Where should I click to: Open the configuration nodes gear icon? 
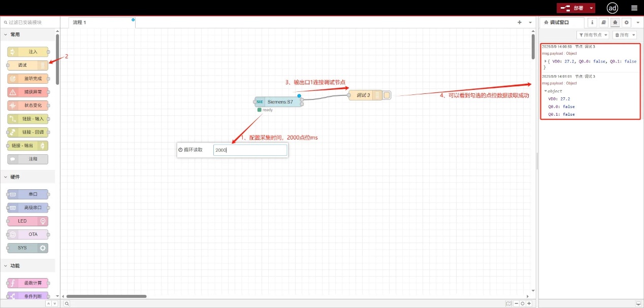click(626, 23)
